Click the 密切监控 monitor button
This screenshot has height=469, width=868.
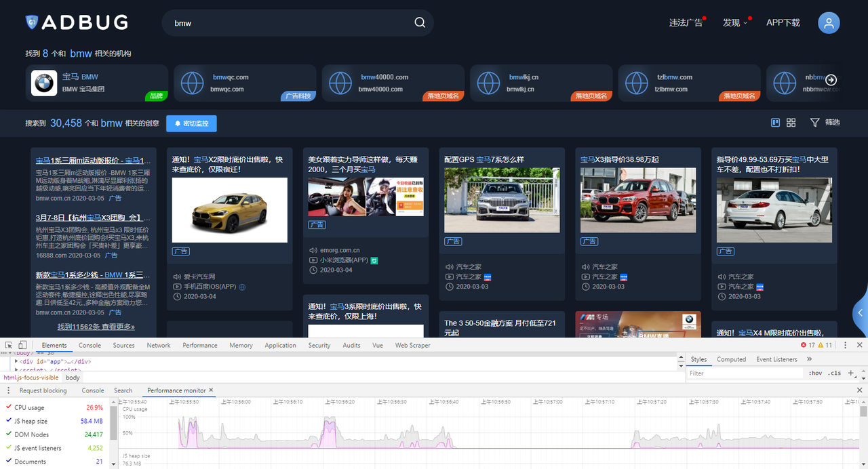click(x=191, y=123)
